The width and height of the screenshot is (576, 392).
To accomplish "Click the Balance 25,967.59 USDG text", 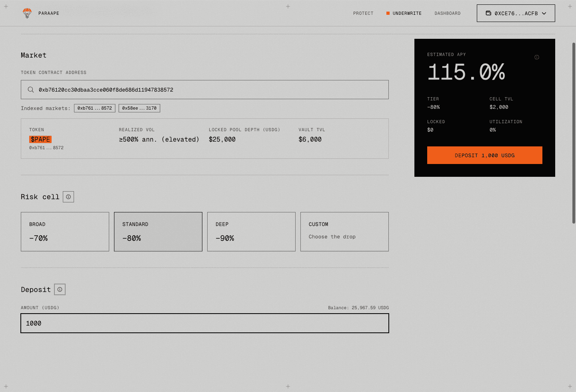I will (358, 308).
